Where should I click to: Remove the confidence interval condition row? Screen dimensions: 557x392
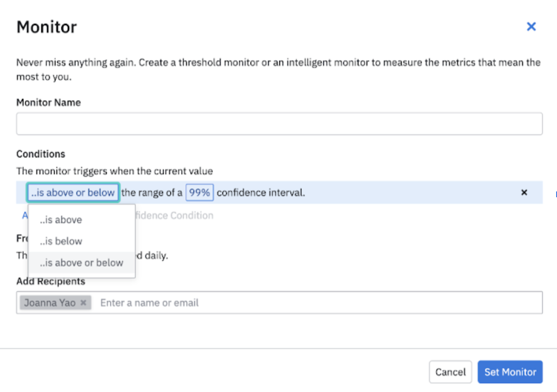pos(524,192)
